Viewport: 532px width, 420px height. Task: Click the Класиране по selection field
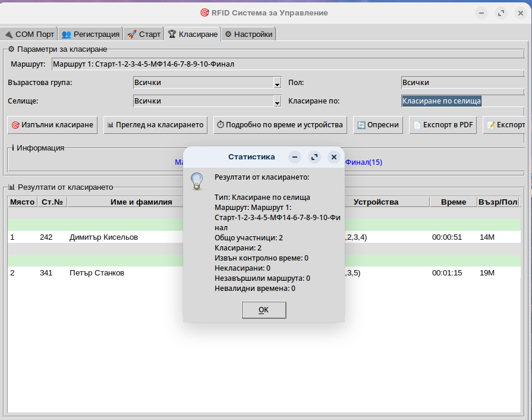pyautogui.click(x=462, y=101)
